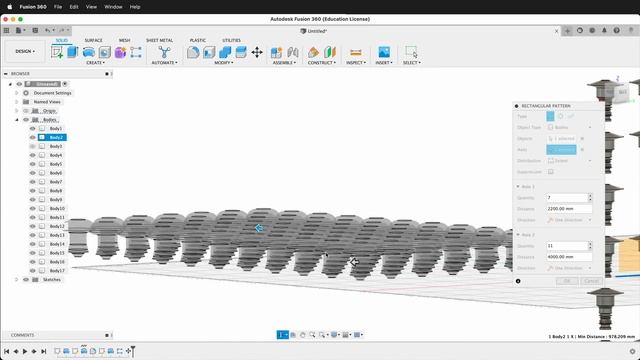Select the Combine tool icon
This screenshot has height=360, width=640.
click(x=225, y=52)
